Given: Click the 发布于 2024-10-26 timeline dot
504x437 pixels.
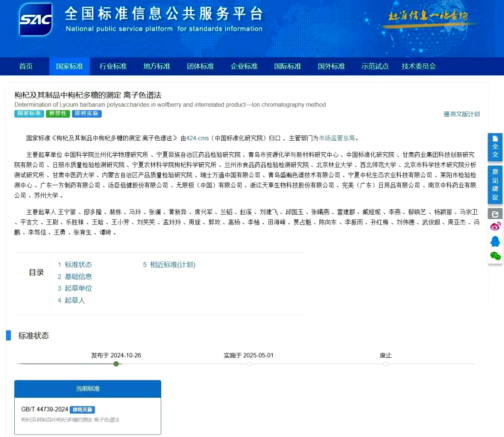Looking at the screenshot, I should [116, 364].
